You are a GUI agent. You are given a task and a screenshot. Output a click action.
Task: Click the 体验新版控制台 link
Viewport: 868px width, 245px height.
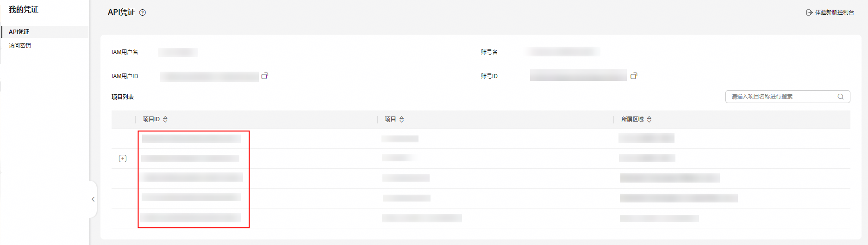click(x=834, y=12)
